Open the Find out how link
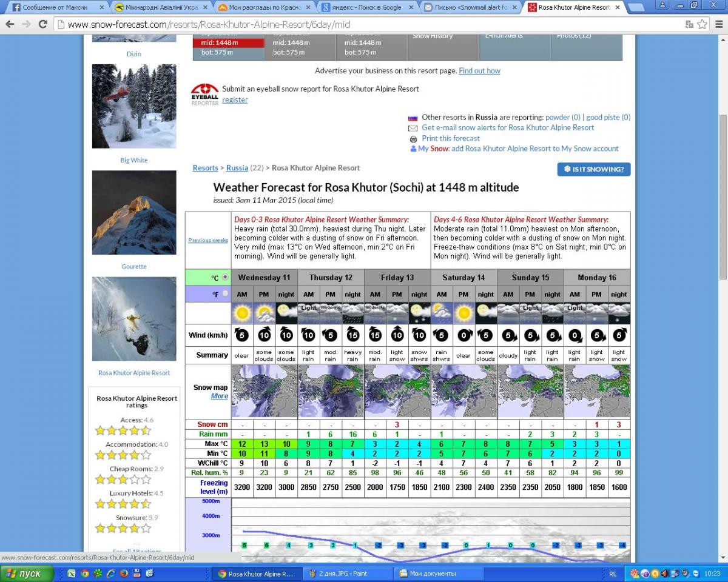728x582 pixels. click(479, 71)
